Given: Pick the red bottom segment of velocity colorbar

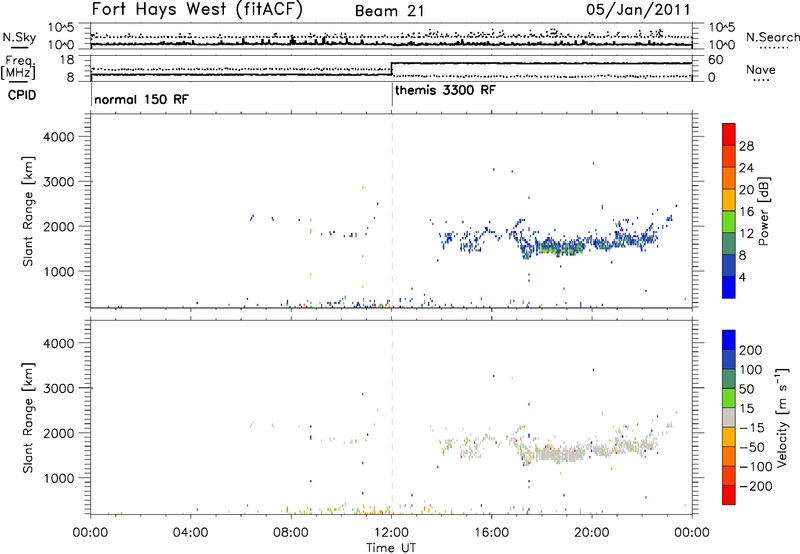Looking at the screenshot, I should click(729, 495).
